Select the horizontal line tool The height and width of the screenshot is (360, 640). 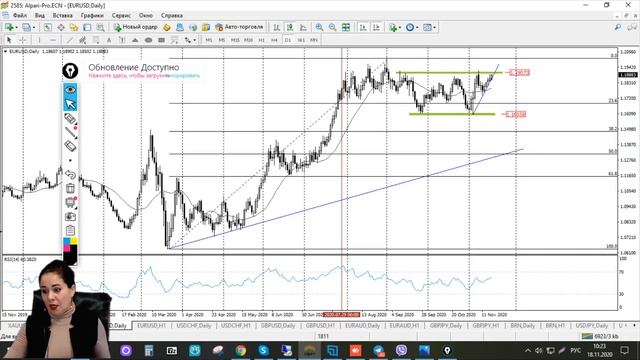(x=53, y=40)
